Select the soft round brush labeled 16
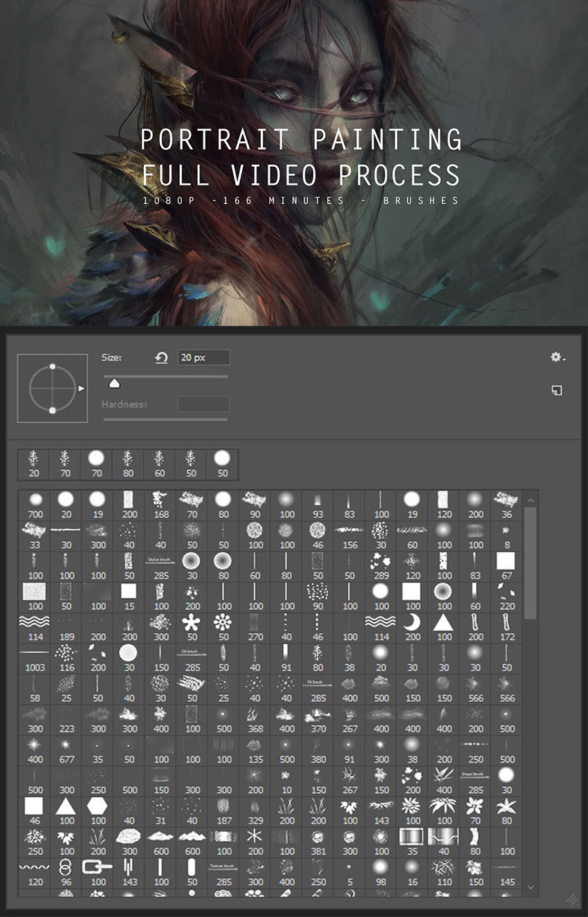This screenshot has width=588, height=917. [412, 873]
